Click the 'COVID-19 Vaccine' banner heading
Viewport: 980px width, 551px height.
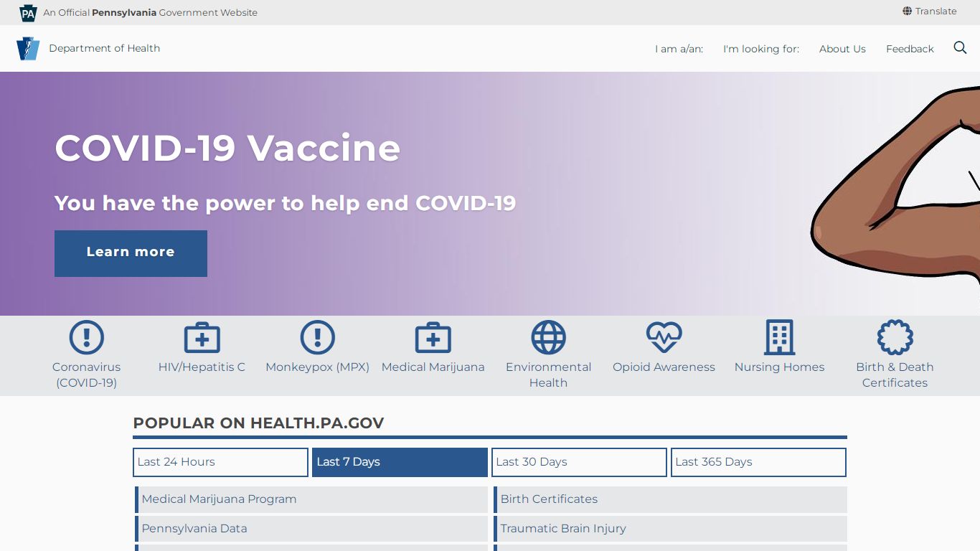tap(227, 148)
